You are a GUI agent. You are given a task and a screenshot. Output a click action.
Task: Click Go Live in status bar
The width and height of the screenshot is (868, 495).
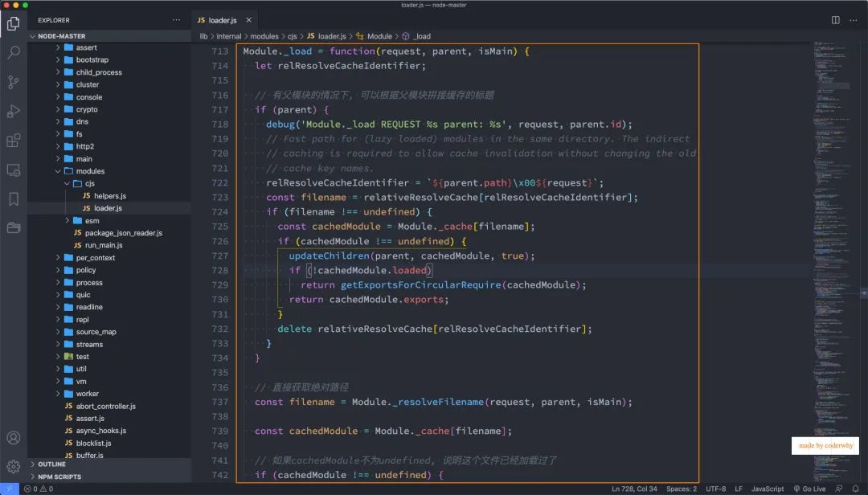[x=809, y=489]
